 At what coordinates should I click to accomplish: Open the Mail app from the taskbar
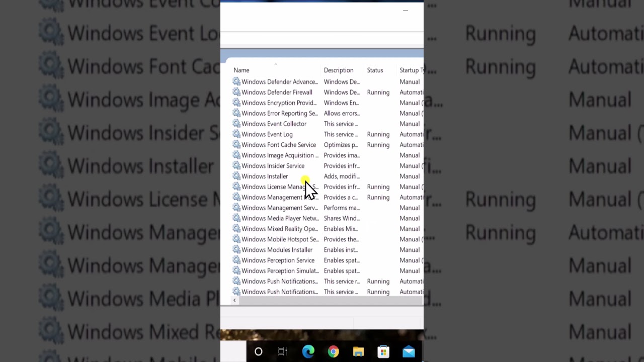point(409,351)
